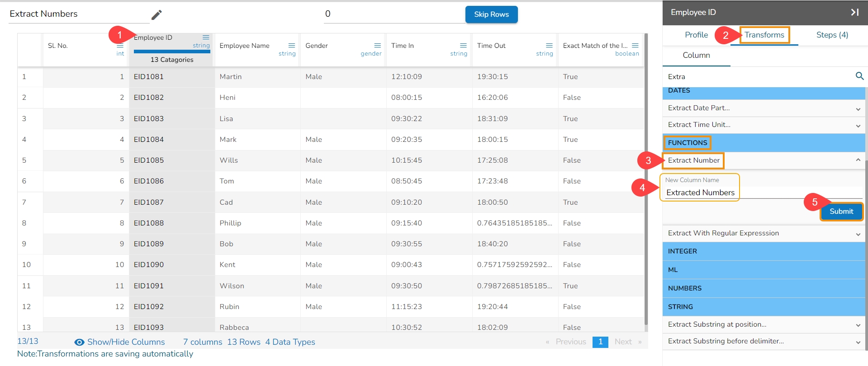The height and width of the screenshot is (366, 868).
Task: Collapse the Extract Number section
Action: point(858,160)
